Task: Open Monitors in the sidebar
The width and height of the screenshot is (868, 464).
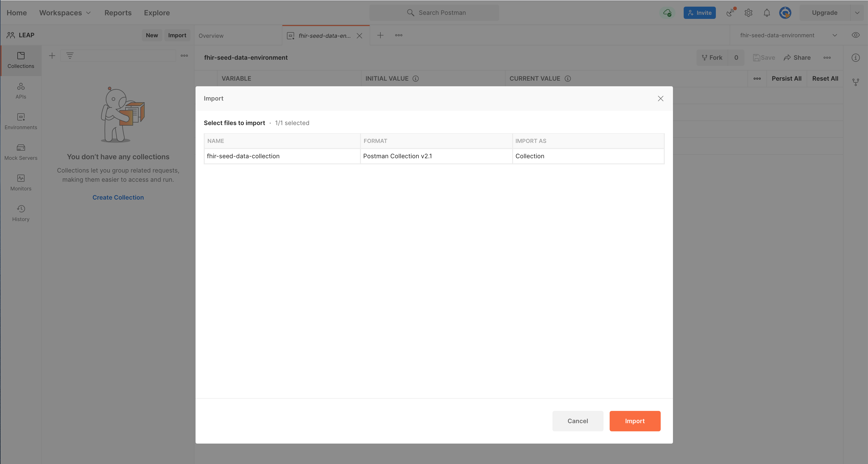Action: tap(21, 183)
